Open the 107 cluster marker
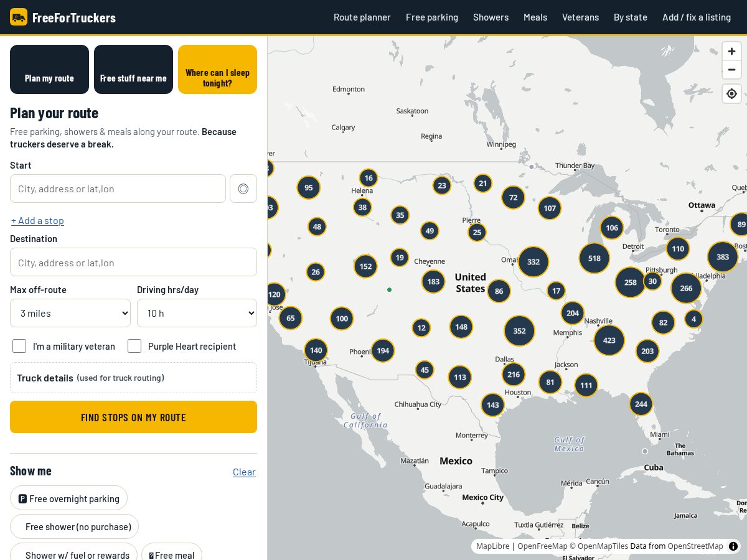The image size is (747, 560). (550, 208)
